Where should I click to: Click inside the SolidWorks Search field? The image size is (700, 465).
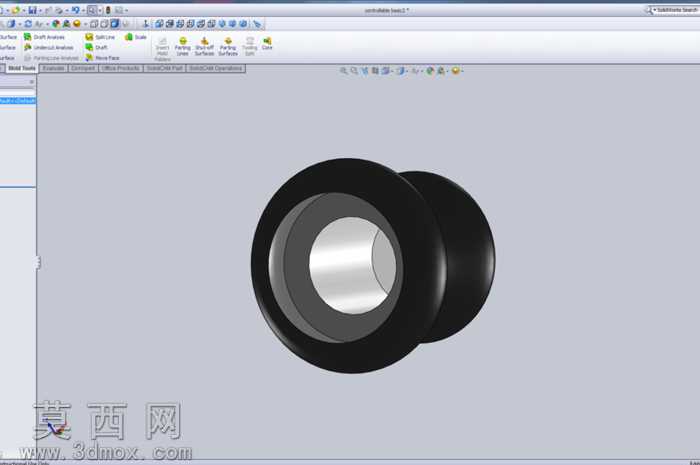677,10
